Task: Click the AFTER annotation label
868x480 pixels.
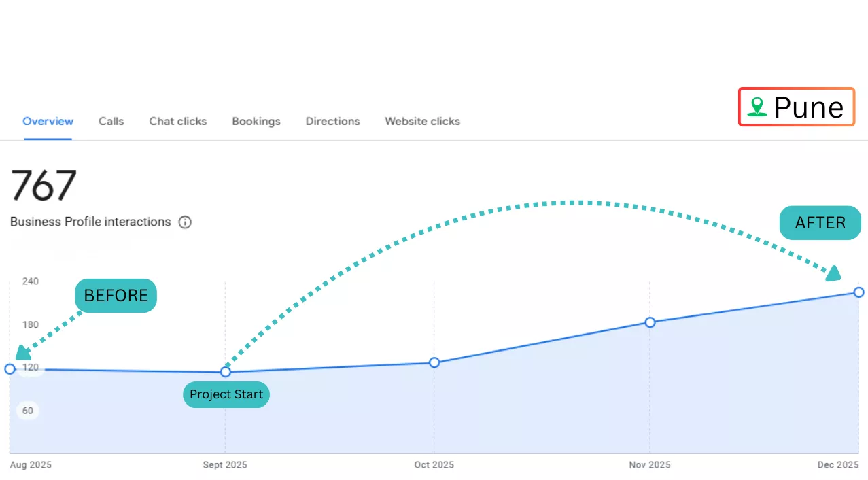Action: pos(820,223)
